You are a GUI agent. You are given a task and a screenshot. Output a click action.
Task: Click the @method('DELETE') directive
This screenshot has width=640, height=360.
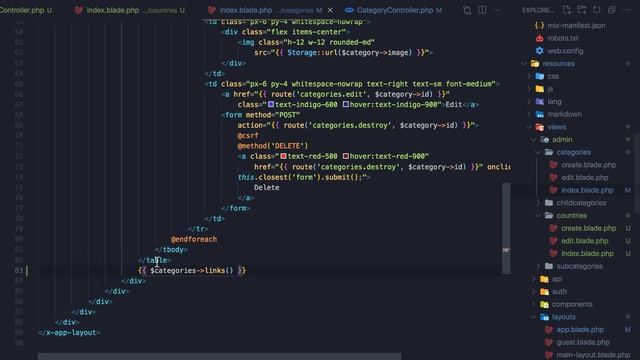(273, 146)
